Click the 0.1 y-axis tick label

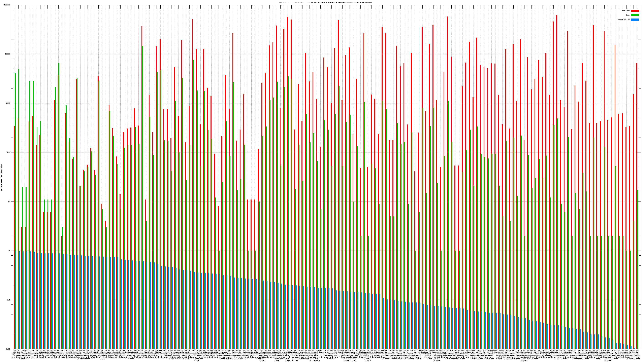pos(9,300)
